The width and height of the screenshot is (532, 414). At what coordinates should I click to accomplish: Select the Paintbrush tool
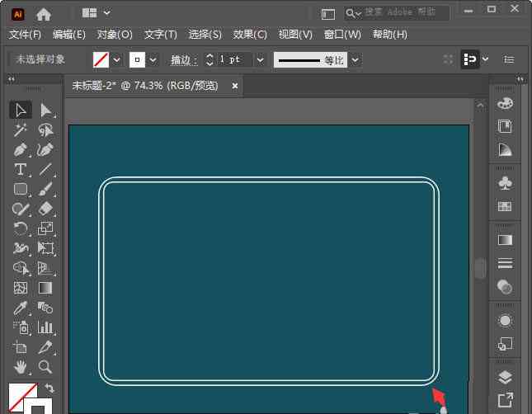pos(45,189)
